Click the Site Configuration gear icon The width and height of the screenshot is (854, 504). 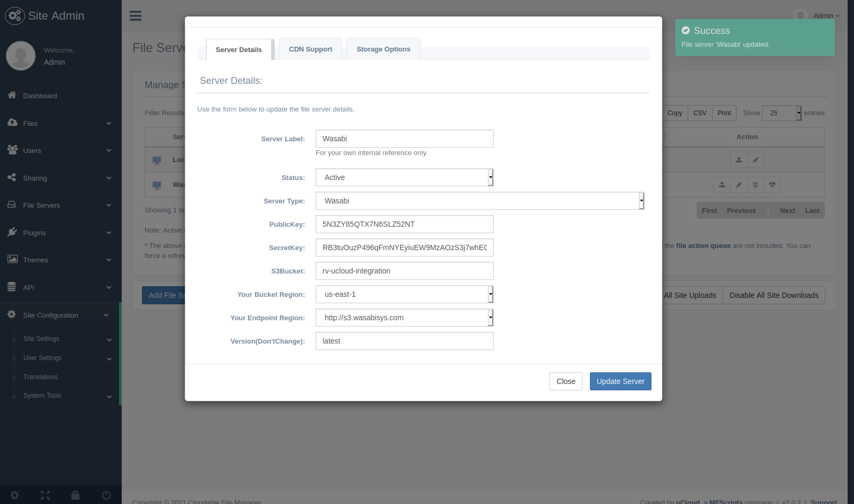pyautogui.click(x=11, y=314)
